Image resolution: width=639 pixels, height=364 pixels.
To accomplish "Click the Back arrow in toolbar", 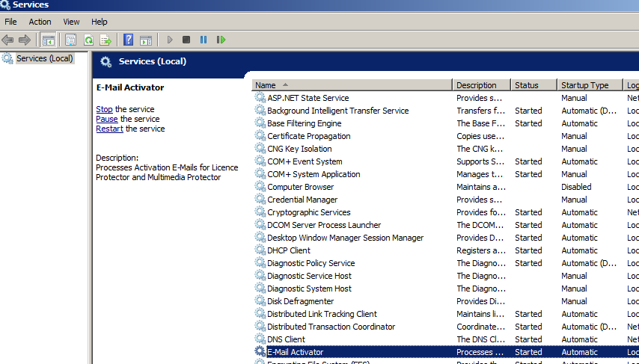I will pos(7,40).
